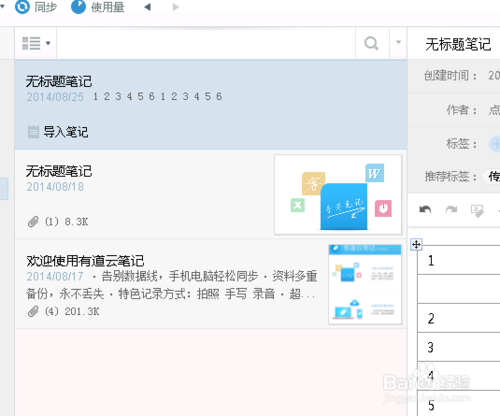Viewport: 500px width, 416px height.
Task: Click the table cell containing 5
Action: (x=459, y=404)
